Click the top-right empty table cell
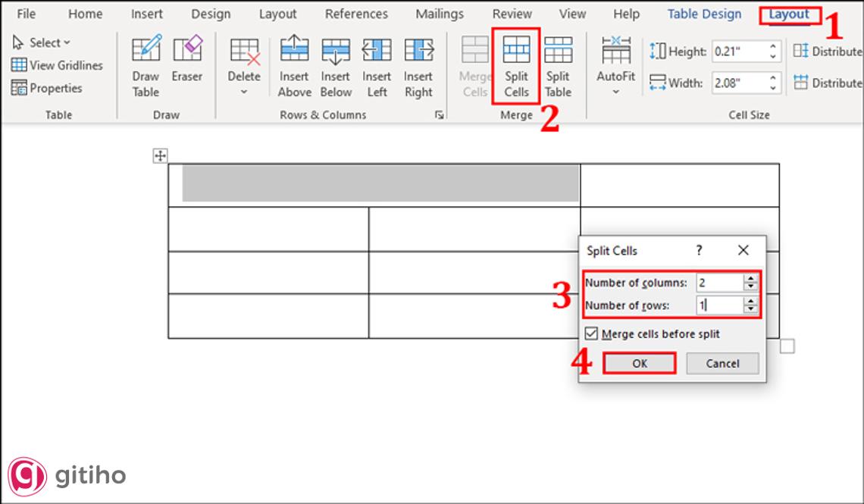Viewport: 864px width, 504px height. pos(679,185)
